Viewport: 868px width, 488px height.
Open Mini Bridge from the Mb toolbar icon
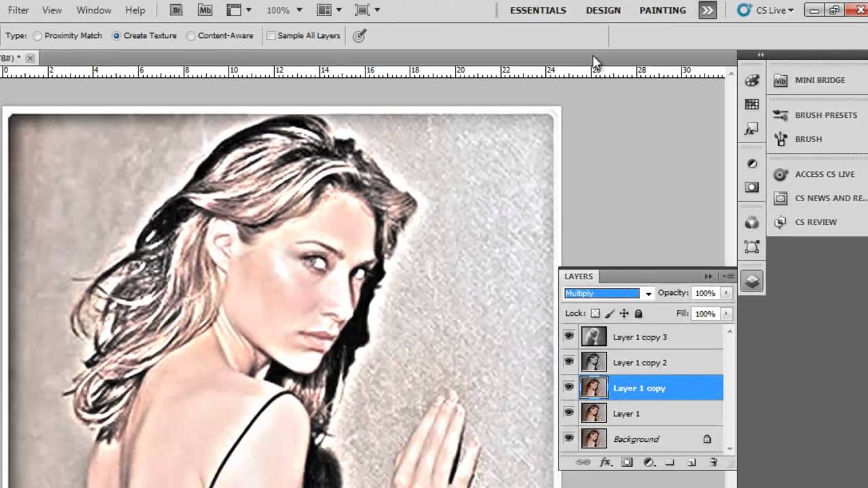(x=205, y=10)
